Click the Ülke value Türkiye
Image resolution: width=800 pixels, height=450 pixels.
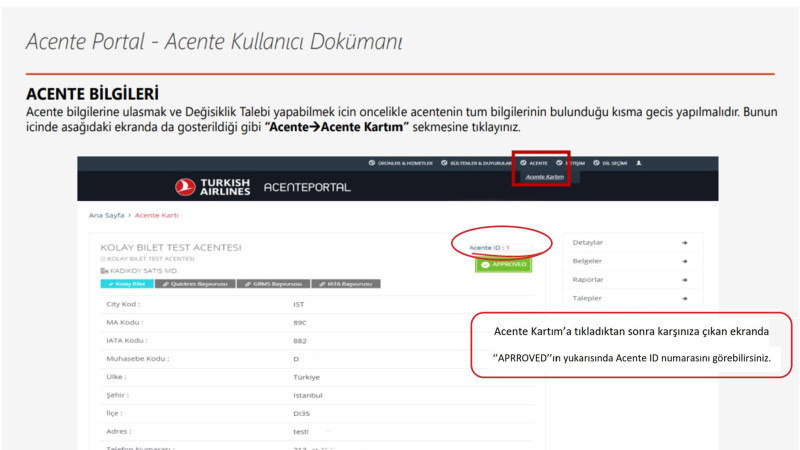[306, 378]
